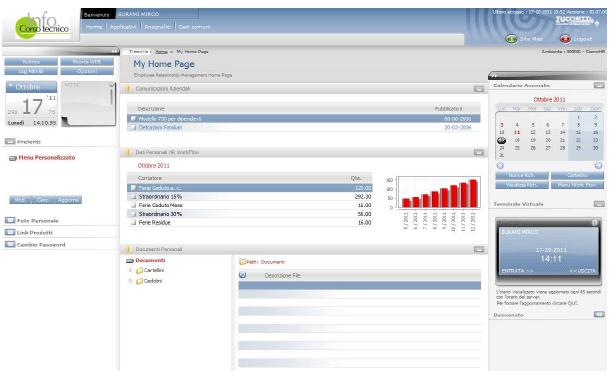Click the Ricerca WEB button in left sidebar
614x375 pixels.
point(87,62)
